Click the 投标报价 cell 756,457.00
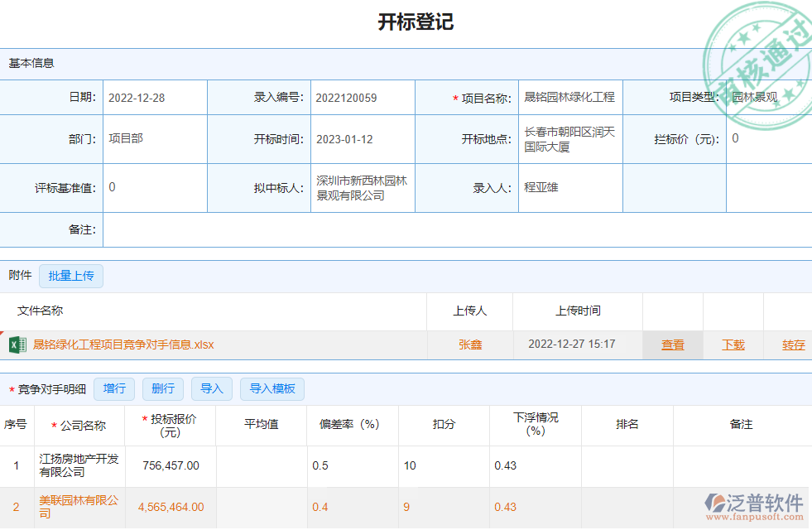 click(171, 465)
